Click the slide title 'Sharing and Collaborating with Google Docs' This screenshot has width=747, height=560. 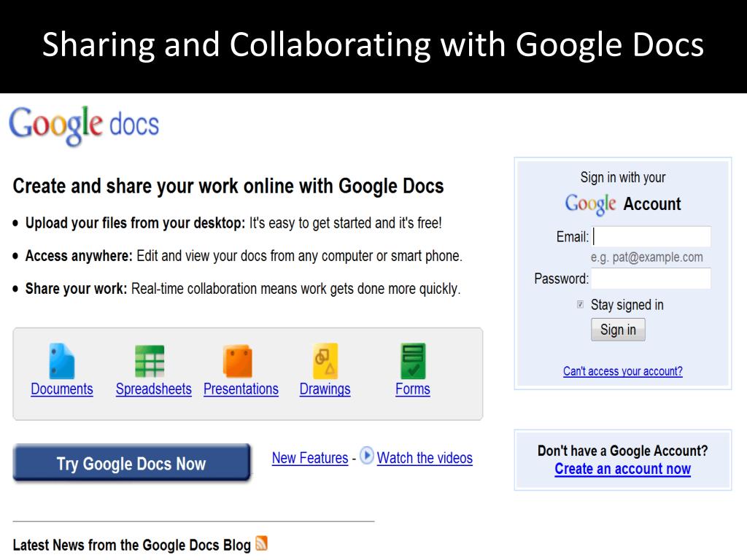(x=373, y=44)
